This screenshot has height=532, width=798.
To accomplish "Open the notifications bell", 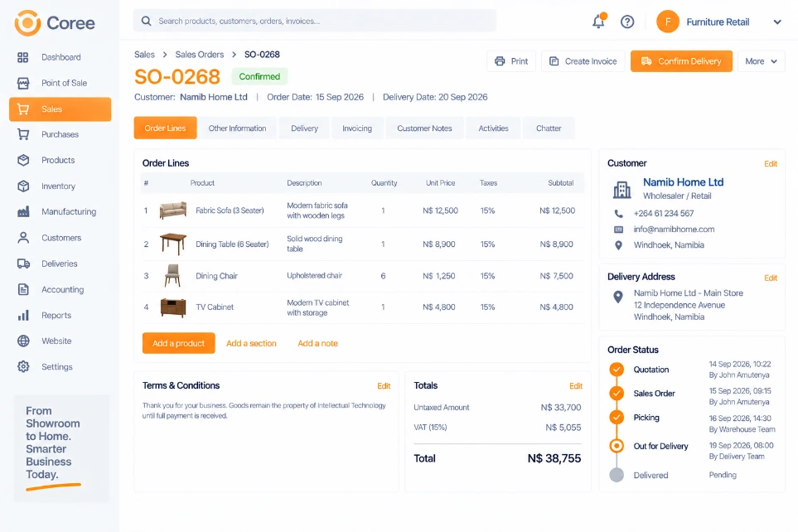I will [x=599, y=22].
